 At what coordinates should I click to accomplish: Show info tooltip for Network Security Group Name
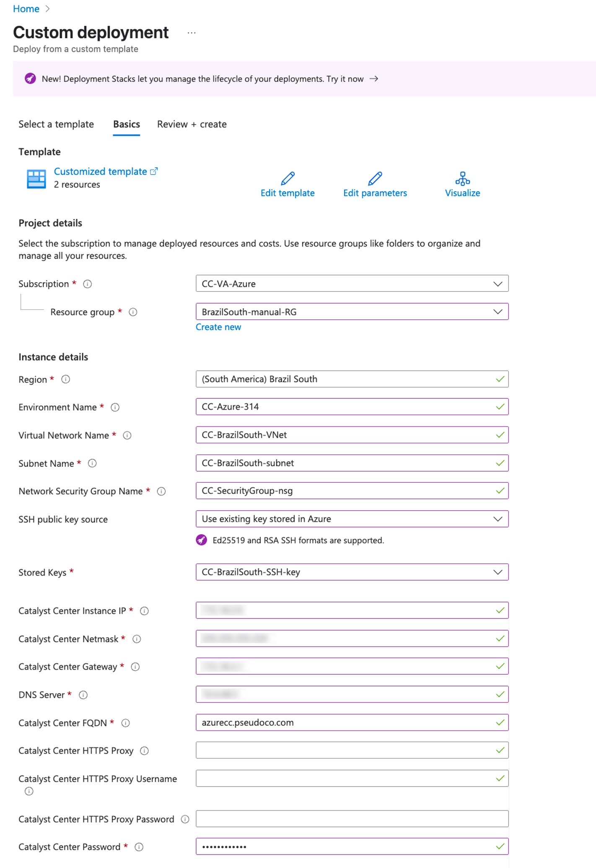tap(161, 491)
